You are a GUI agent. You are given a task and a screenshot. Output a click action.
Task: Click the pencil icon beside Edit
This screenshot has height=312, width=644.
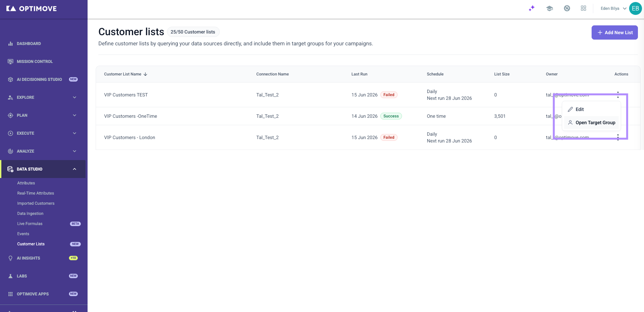[x=570, y=109]
